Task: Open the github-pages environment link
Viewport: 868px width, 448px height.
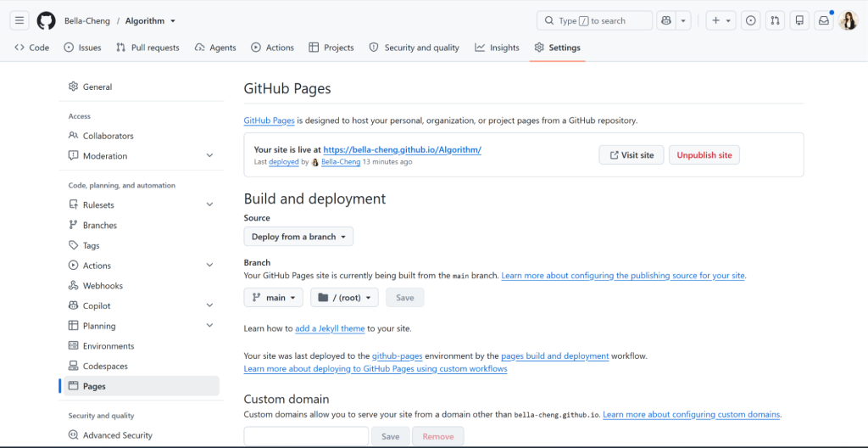Action: 398,356
